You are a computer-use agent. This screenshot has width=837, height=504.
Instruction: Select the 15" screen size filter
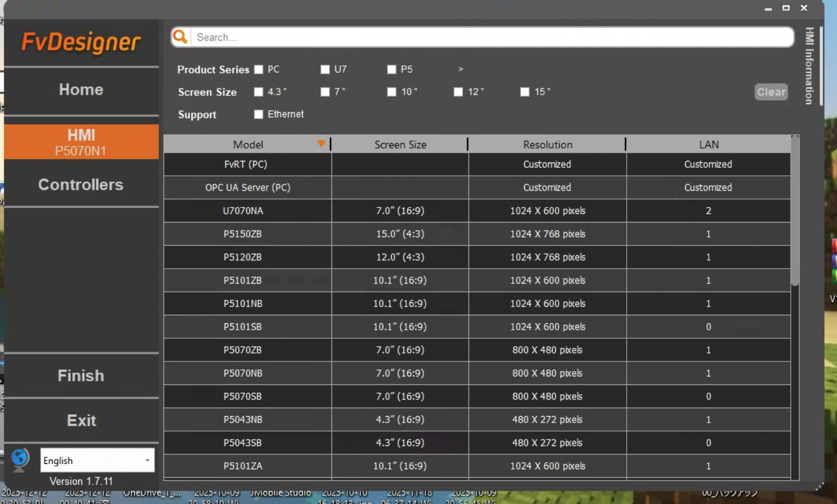point(525,92)
